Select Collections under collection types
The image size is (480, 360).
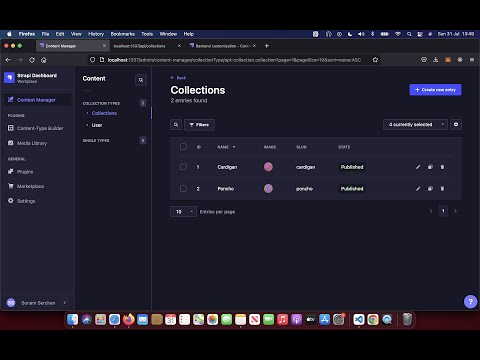104,113
